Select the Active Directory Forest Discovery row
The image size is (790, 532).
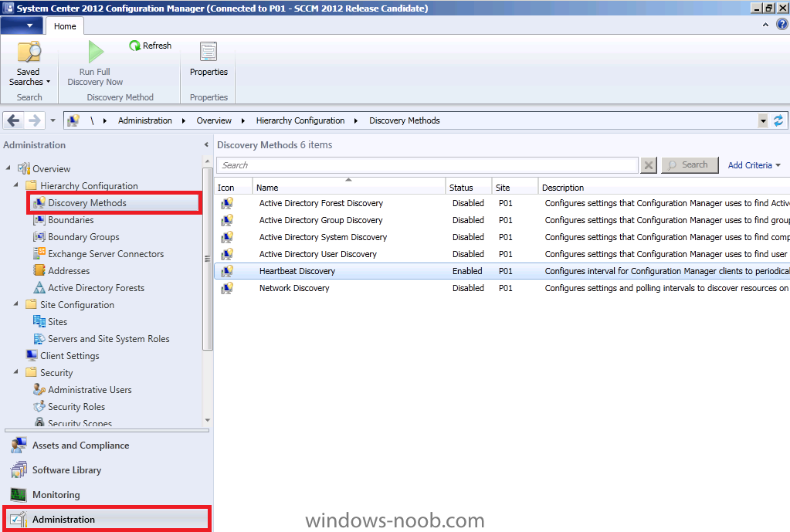click(x=502, y=203)
